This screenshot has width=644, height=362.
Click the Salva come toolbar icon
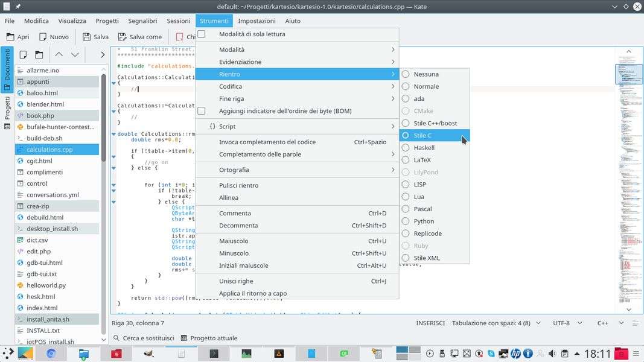(123, 37)
